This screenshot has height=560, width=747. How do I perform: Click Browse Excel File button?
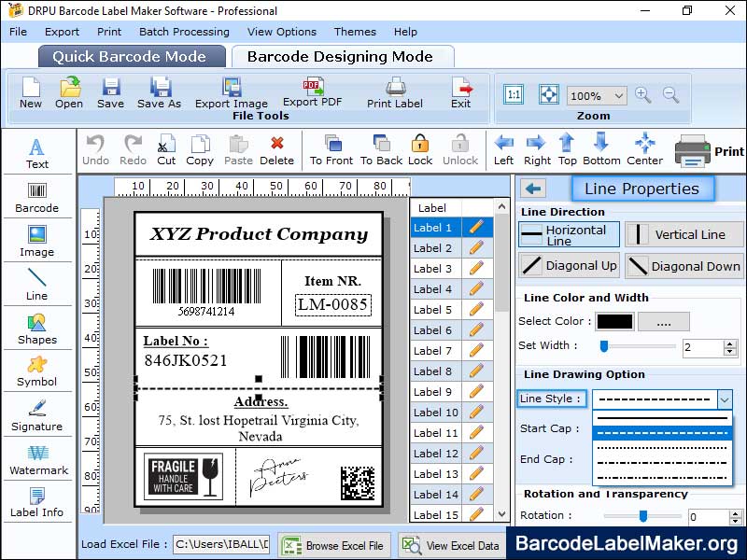334,545
